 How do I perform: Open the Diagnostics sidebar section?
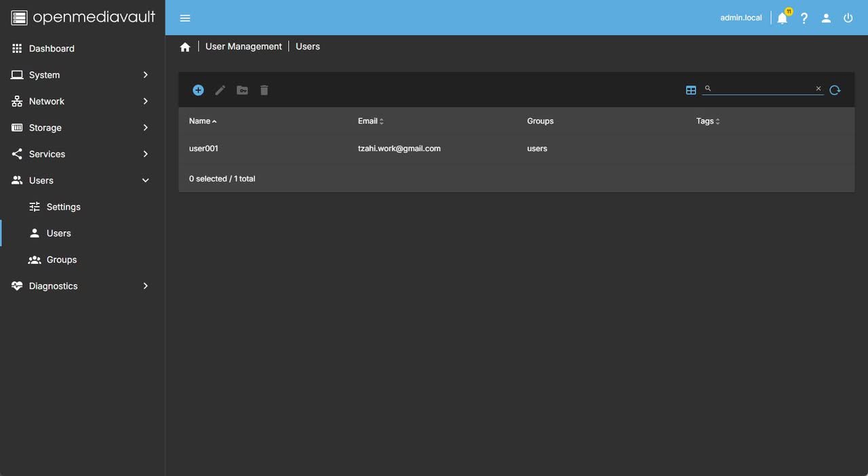pyautogui.click(x=82, y=286)
